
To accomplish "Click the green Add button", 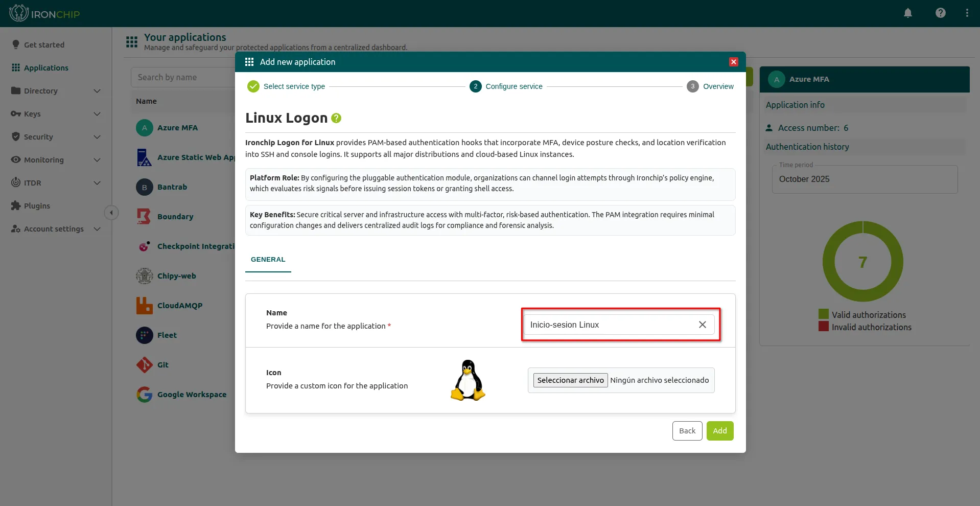I will 720,431.
